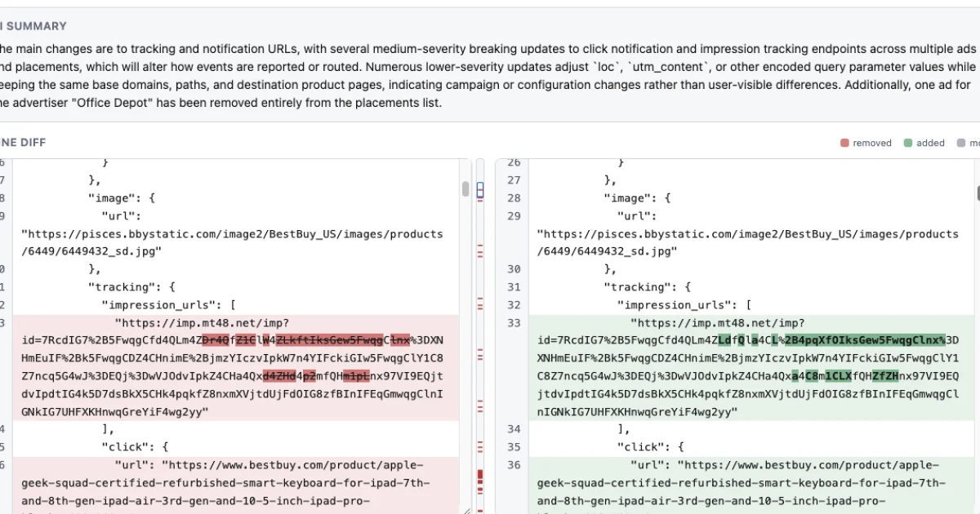Select the "removed" legend label

872,143
